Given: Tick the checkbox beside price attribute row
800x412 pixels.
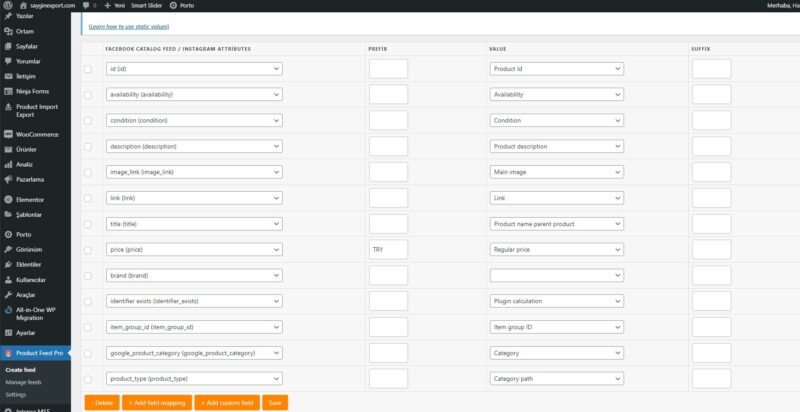Looking at the screenshot, I should click(x=88, y=248).
